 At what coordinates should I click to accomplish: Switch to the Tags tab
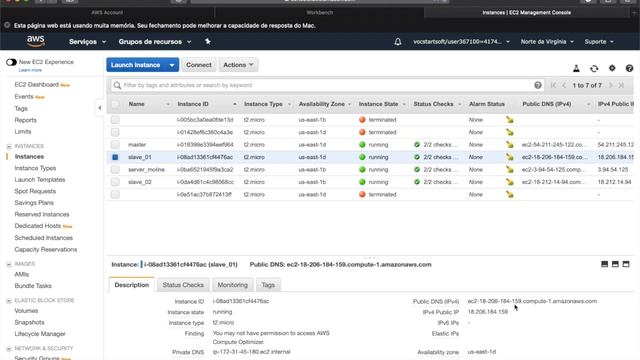click(x=268, y=285)
